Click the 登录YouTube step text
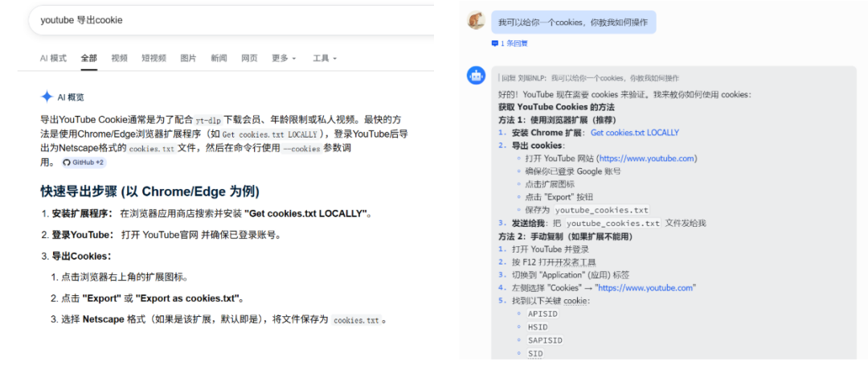The width and height of the screenshot is (868, 374). click(166, 235)
